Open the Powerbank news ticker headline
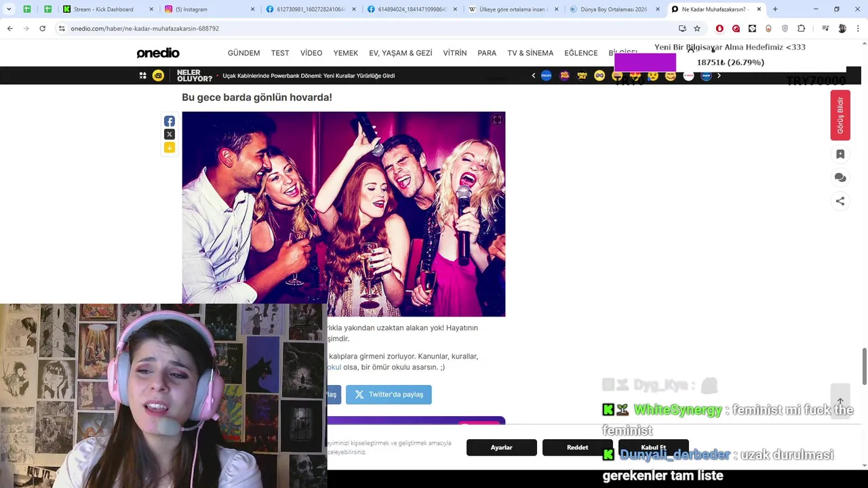This screenshot has height=488, width=868. pyautogui.click(x=309, y=76)
